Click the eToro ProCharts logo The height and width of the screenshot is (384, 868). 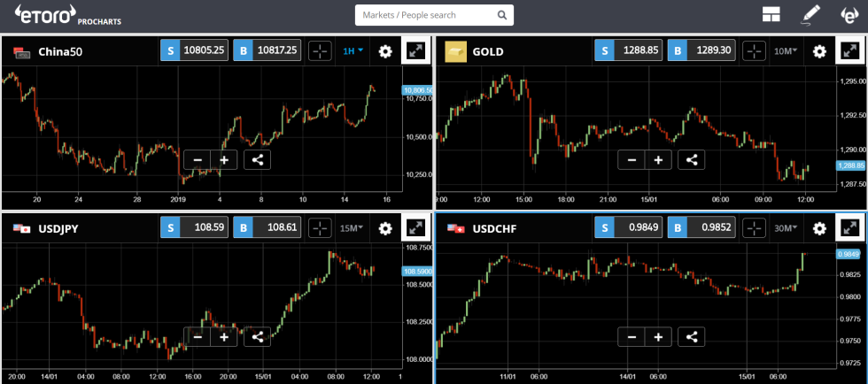pyautogui.click(x=67, y=15)
